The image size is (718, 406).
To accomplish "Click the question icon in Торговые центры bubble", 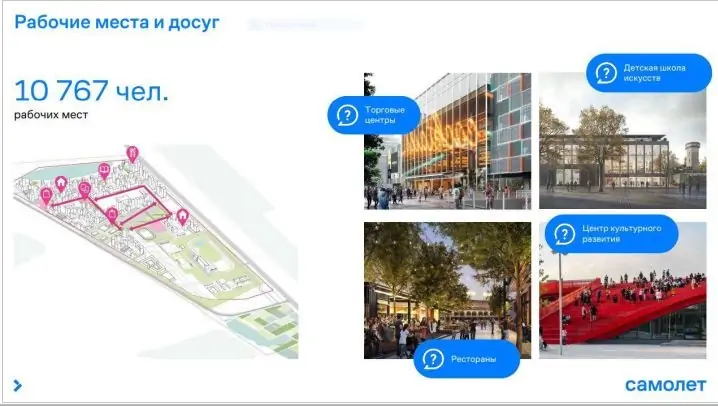I will [x=346, y=115].
